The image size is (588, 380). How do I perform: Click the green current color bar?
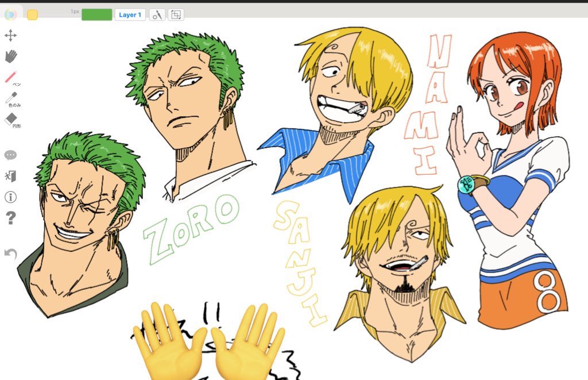[96, 14]
